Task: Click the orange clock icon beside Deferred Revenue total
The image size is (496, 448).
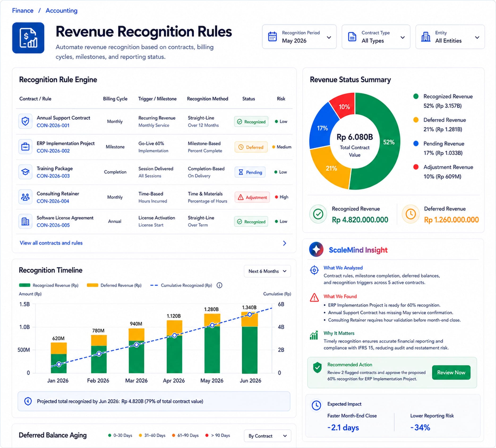Action: coord(411,214)
